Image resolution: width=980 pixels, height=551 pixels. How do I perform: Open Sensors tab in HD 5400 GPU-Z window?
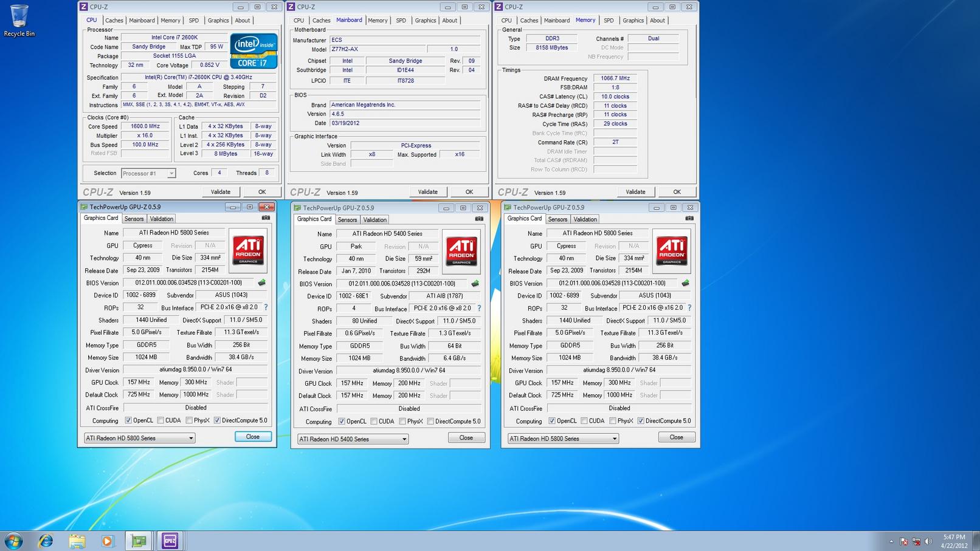click(347, 220)
